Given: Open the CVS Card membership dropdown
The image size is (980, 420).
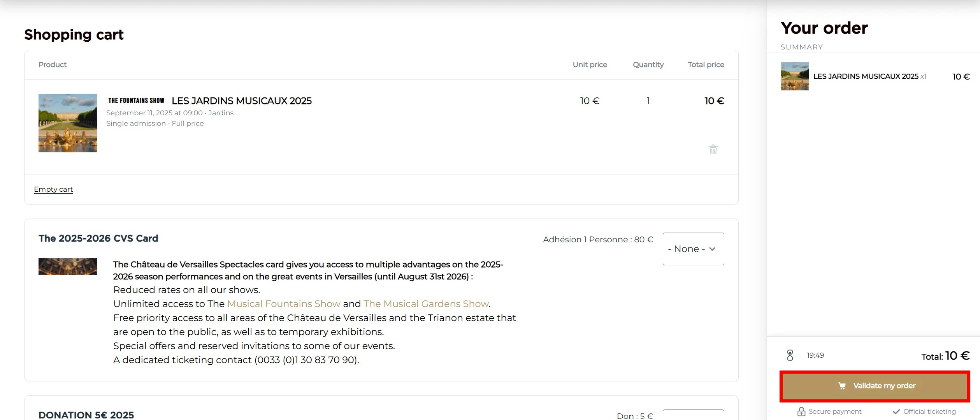Looking at the screenshot, I should [693, 249].
